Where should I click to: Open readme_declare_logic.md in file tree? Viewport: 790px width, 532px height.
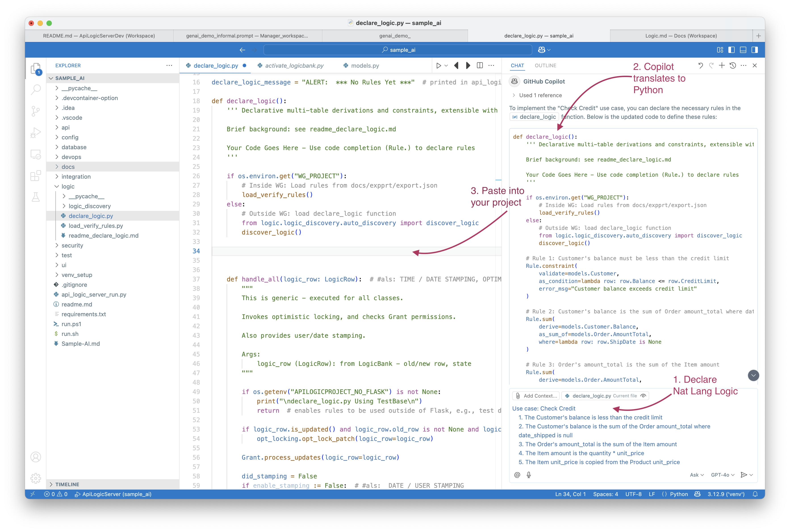[113, 235]
